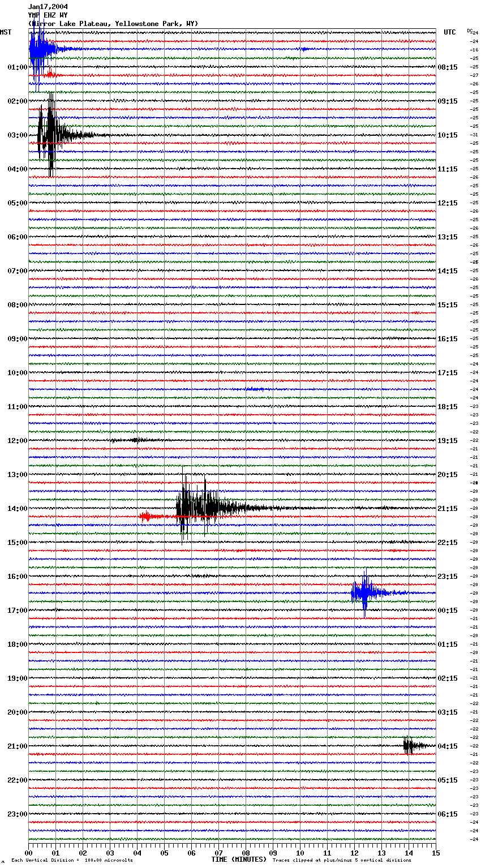Click the 14:15 UTC time label
481x868 pixels.
[x=448, y=271]
